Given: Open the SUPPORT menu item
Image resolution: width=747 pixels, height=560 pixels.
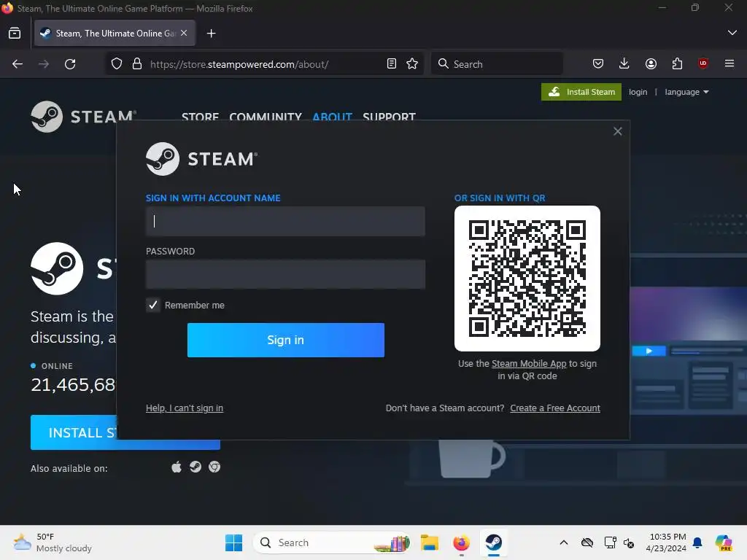Looking at the screenshot, I should (390, 117).
